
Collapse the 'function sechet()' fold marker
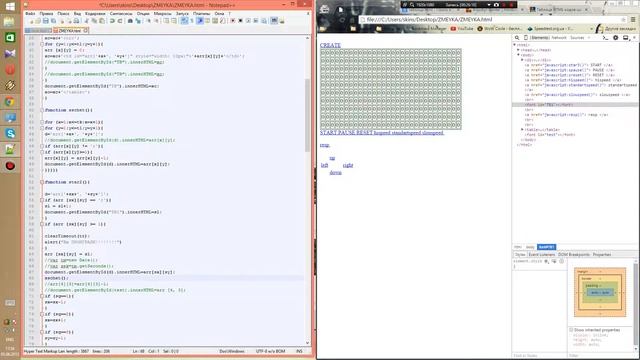click(42, 110)
